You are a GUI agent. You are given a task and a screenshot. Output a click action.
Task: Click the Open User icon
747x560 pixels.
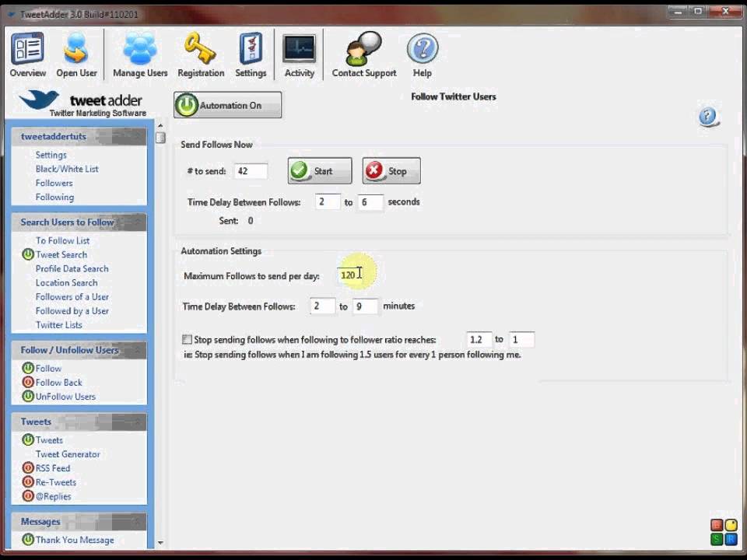click(76, 54)
